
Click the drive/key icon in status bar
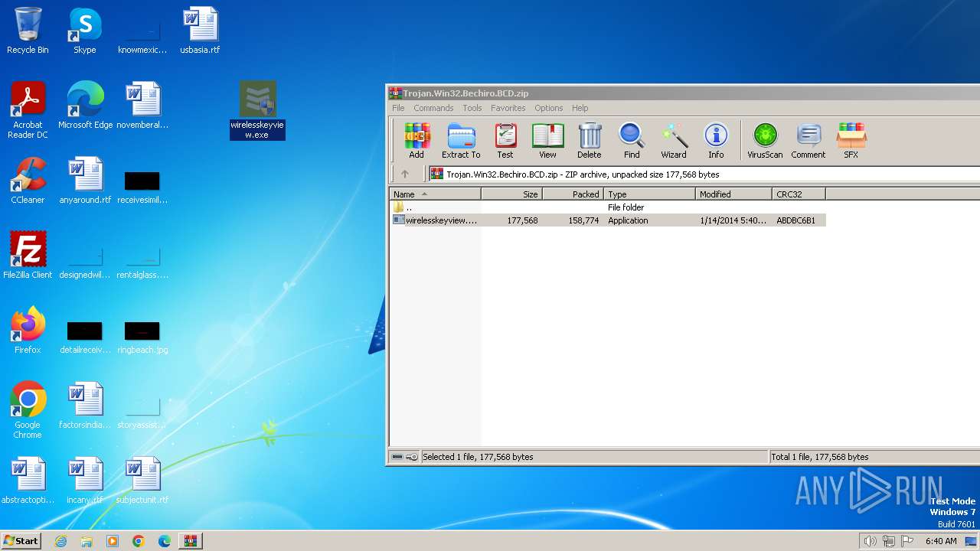coord(404,457)
